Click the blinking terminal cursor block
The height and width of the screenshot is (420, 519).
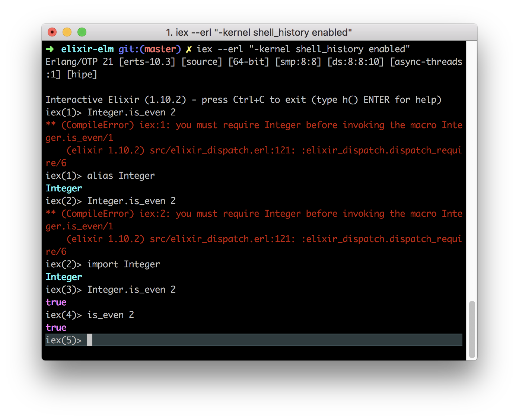pos(89,340)
